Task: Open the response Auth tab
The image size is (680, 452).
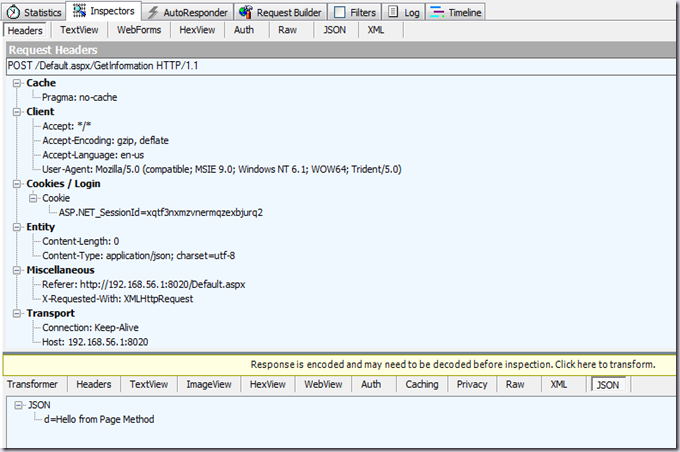Action: click(371, 384)
